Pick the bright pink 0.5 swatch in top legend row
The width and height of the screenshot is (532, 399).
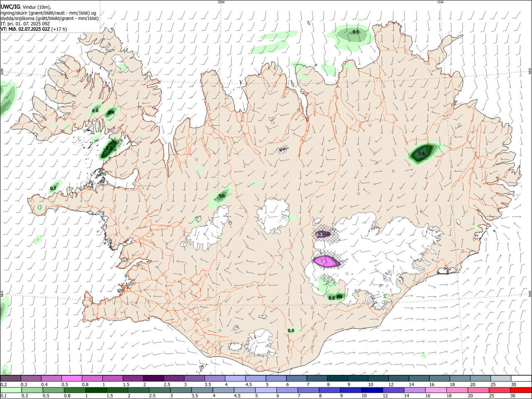pyautogui.click(x=71, y=378)
